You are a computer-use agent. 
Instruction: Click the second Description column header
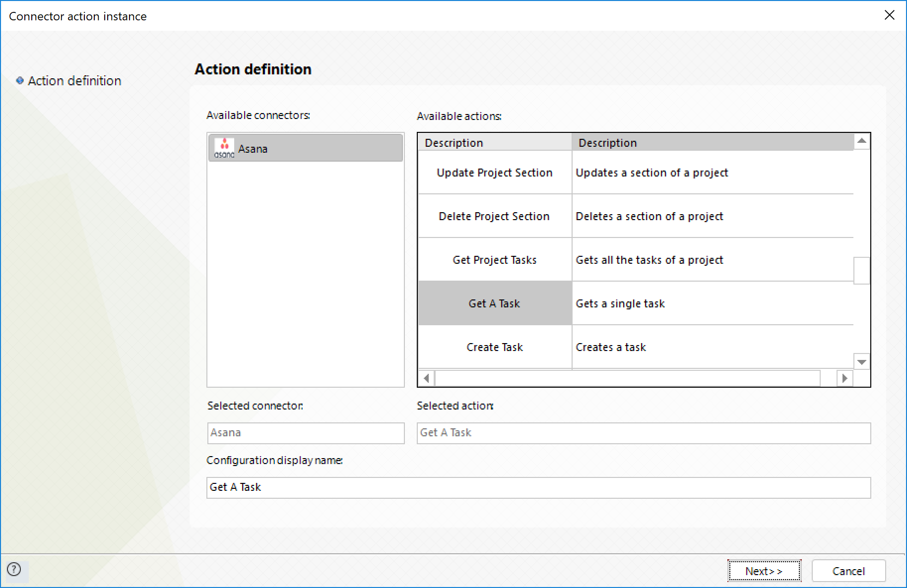click(713, 142)
